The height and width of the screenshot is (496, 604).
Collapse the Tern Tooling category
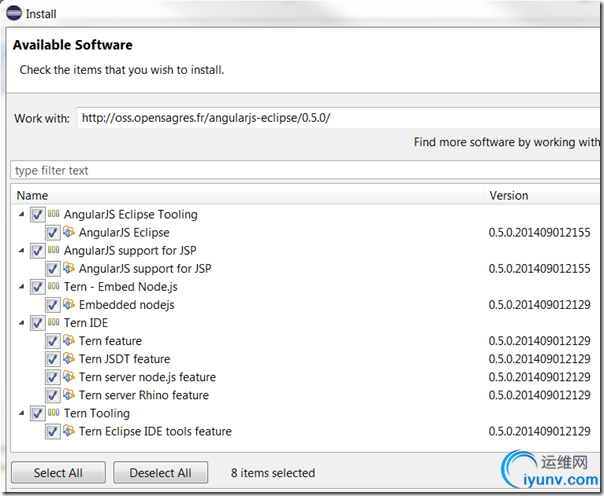point(22,413)
